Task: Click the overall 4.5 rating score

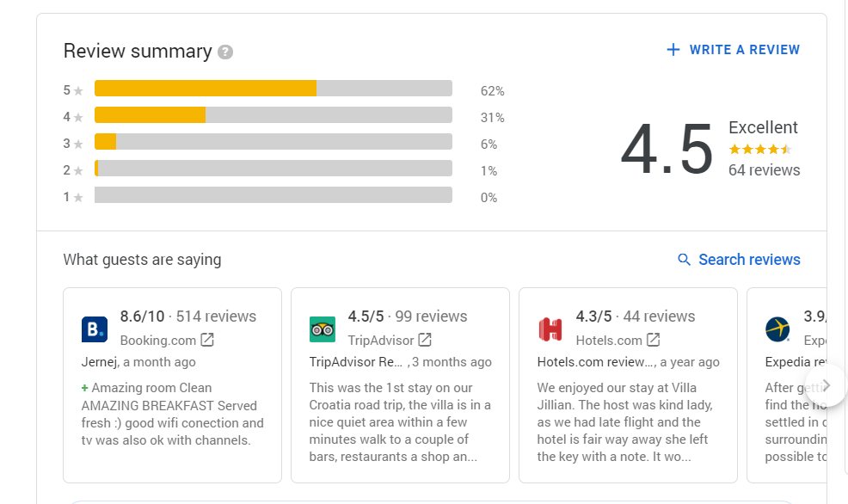Action: (x=667, y=148)
